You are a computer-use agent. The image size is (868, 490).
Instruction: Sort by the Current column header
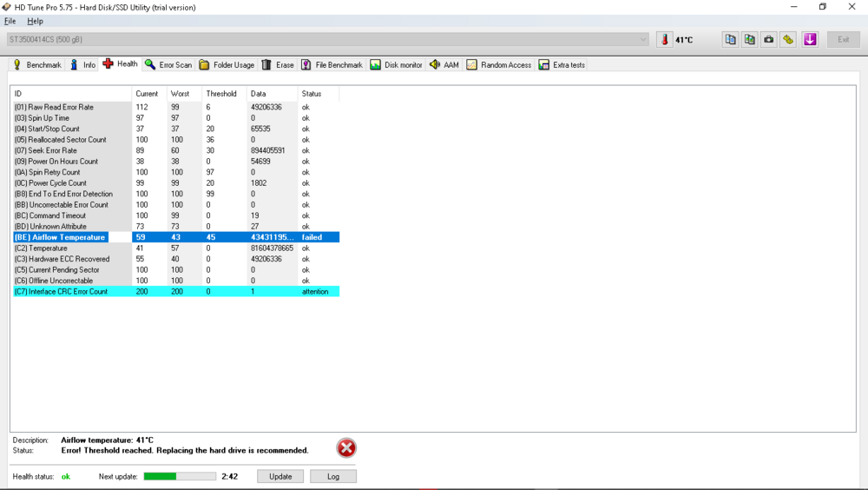[149, 94]
